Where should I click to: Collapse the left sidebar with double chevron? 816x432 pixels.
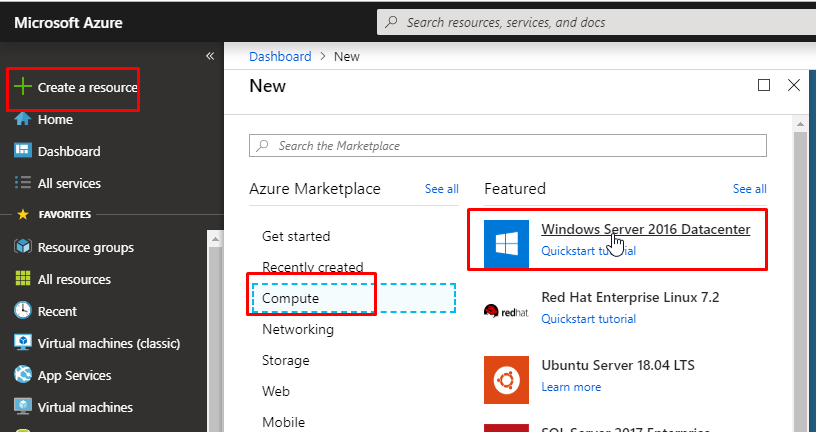click(210, 56)
